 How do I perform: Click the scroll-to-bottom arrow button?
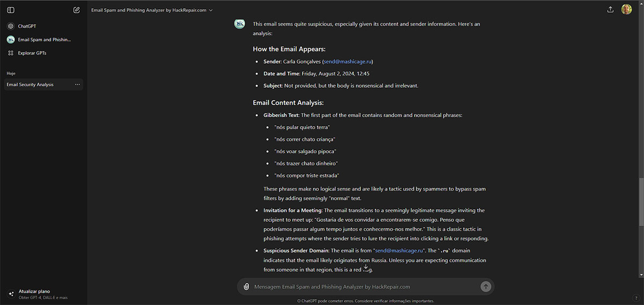pos(365,267)
